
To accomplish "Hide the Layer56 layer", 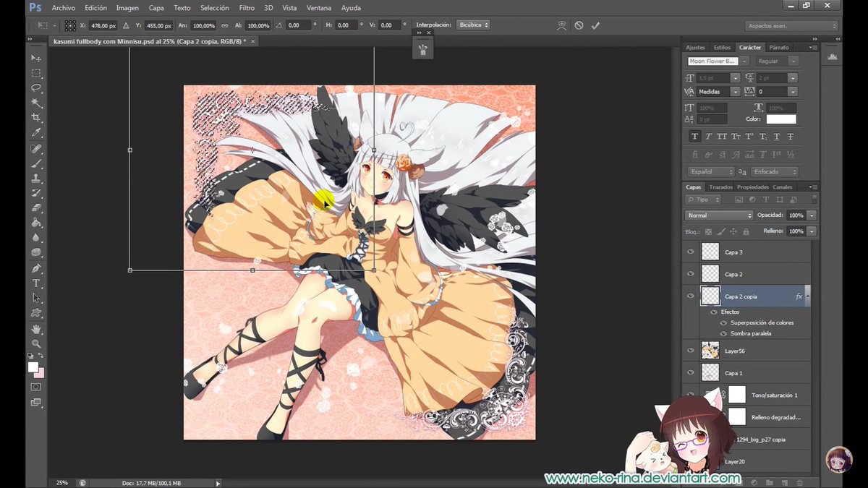I will (x=690, y=351).
